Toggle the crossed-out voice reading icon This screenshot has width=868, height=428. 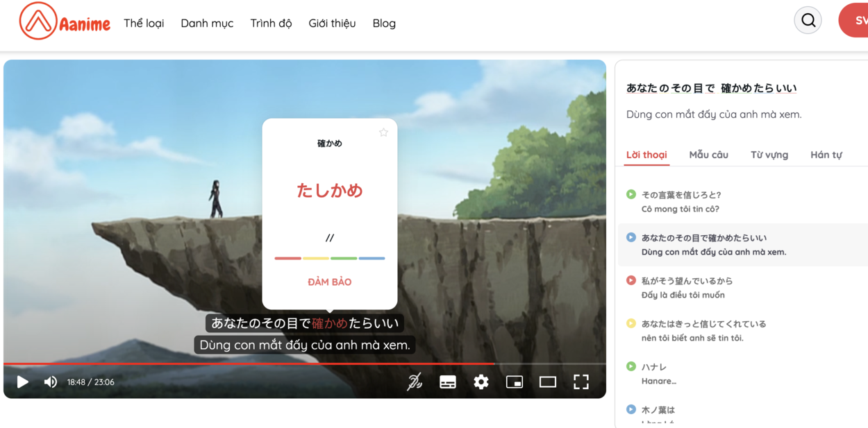point(414,382)
